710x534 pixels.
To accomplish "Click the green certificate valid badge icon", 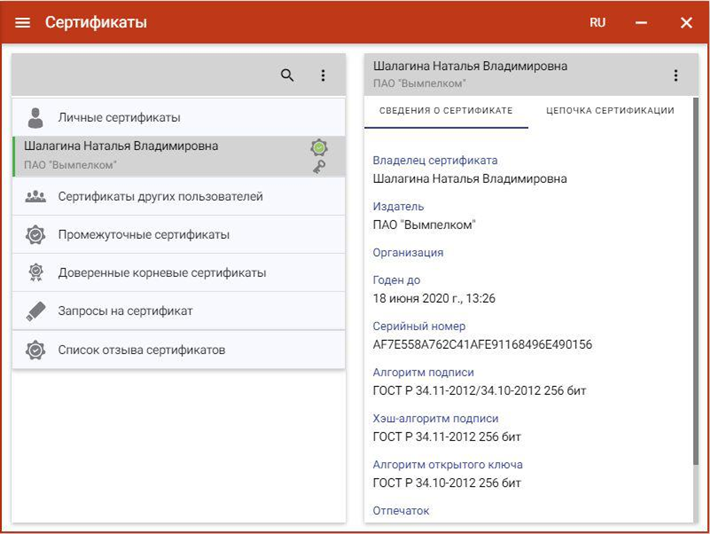I will coord(319,147).
